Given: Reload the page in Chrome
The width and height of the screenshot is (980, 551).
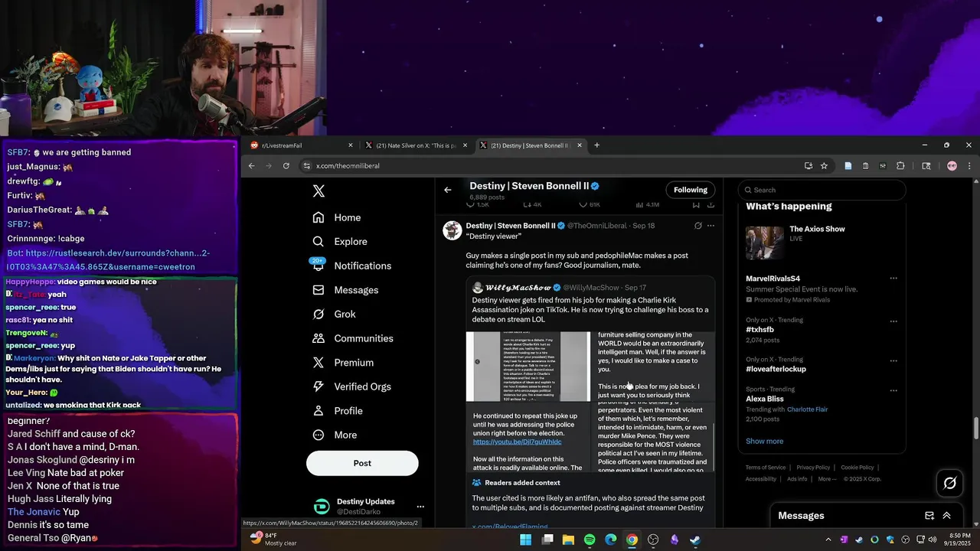Looking at the screenshot, I should pyautogui.click(x=286, y=166).
